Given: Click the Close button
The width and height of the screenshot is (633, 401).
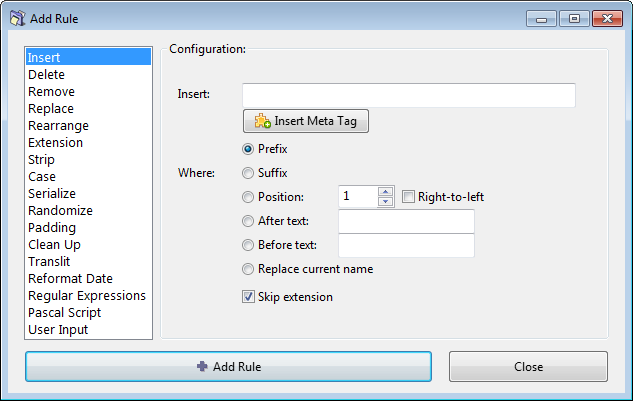Looking at the screenshot, I should click(x=528, y=367).
